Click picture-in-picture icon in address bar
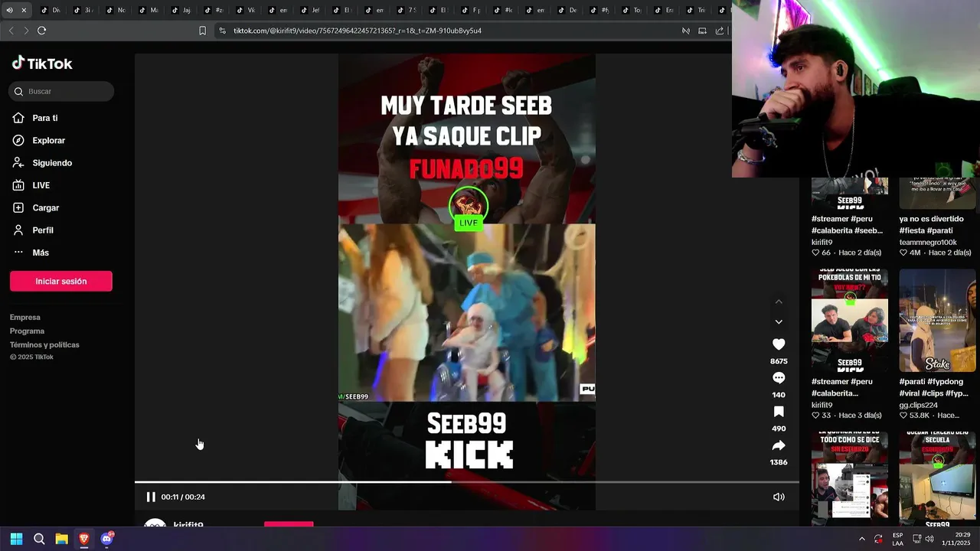Image resolution: width=980 pixels, height=551 pixels. 703,31
